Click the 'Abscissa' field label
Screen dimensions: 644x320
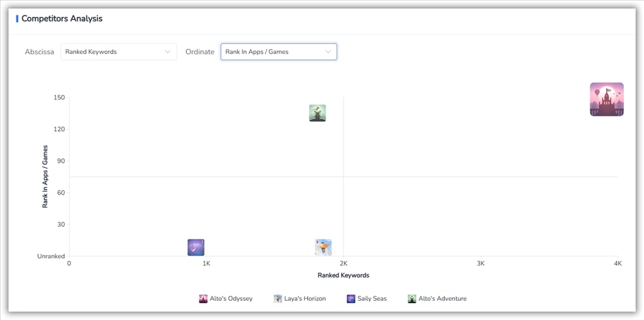40,52
